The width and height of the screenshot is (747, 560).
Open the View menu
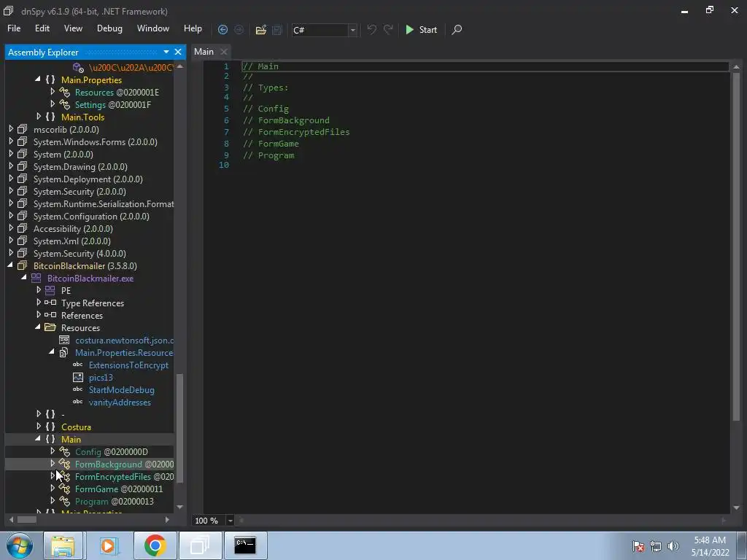(x=73, y=28)
